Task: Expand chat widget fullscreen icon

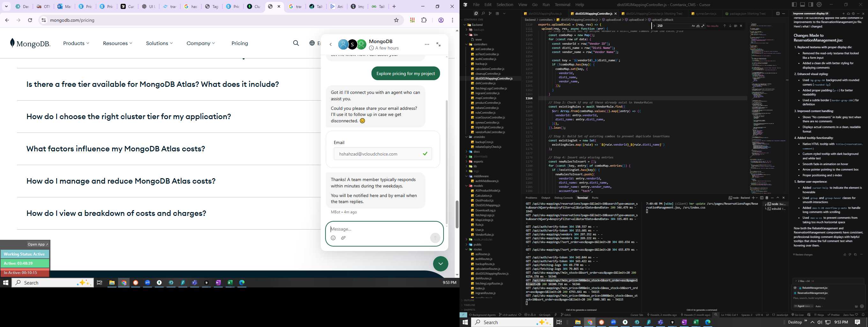Action: (438, 44)
